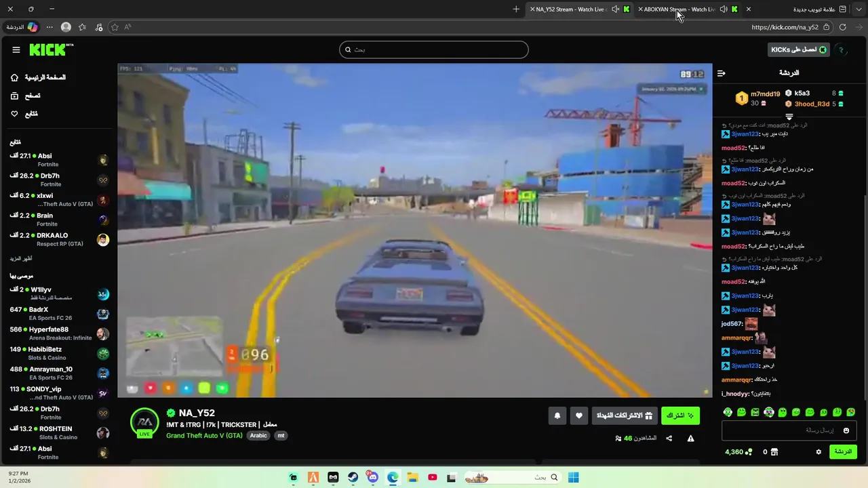Click the report stream warning icon

(690, 439)
